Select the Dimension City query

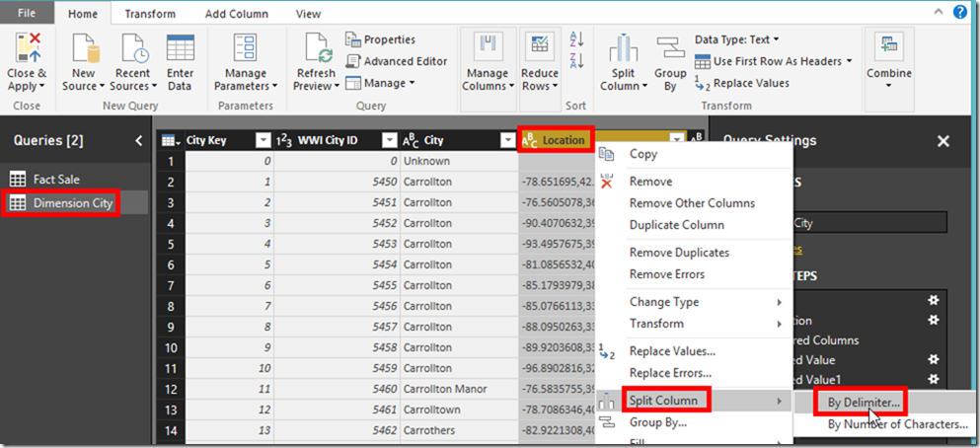coord(75,202)
